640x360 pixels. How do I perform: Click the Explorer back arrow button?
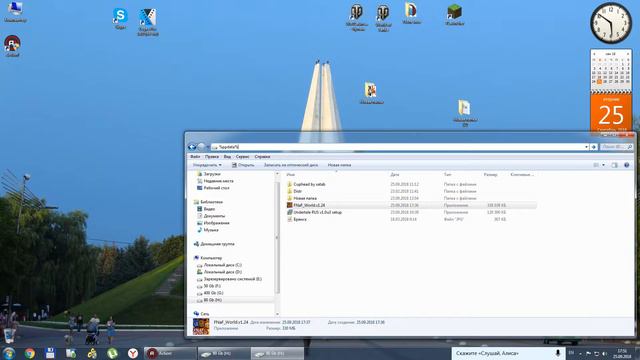point(192,147)
